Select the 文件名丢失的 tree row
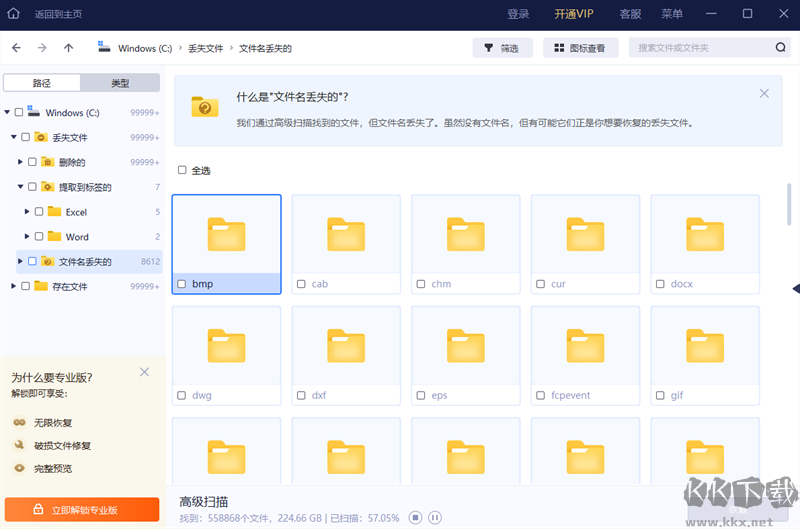Viewport: 800px width, 529px height. [89, 261]
